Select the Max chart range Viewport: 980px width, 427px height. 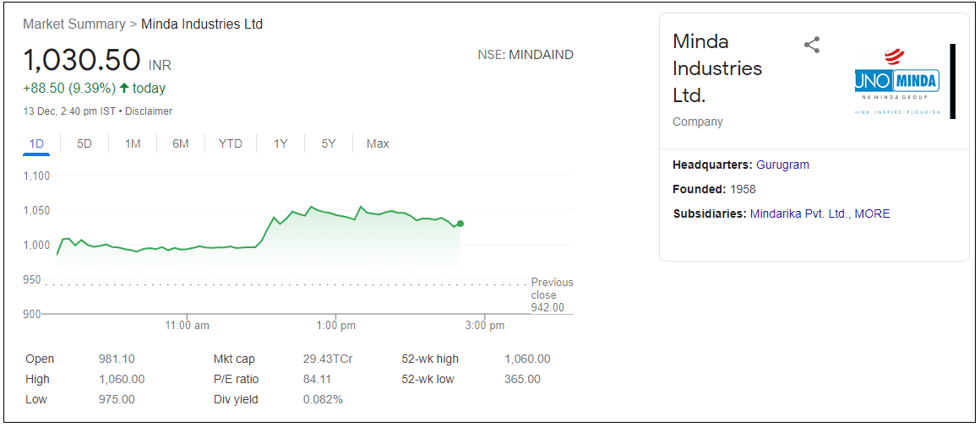coord(378,143)
